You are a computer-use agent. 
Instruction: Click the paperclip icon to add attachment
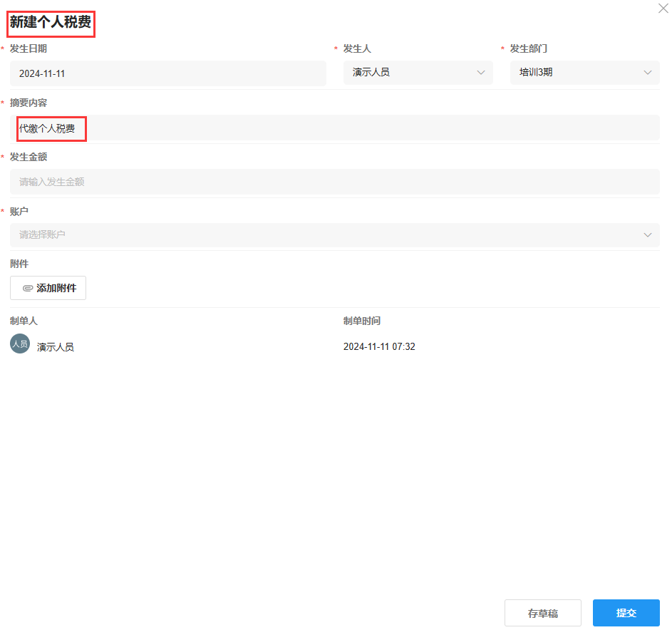[x=28, y=289]
